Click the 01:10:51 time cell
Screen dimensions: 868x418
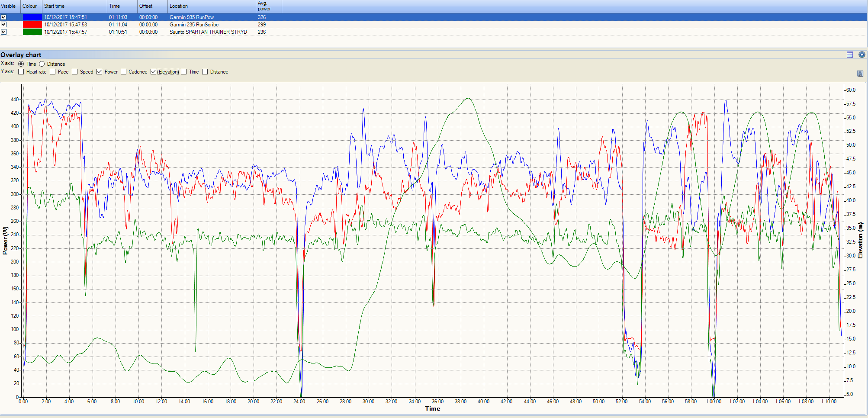point(118,32)
